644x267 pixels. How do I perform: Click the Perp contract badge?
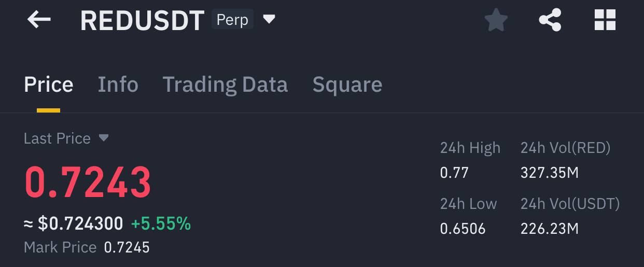232,20
